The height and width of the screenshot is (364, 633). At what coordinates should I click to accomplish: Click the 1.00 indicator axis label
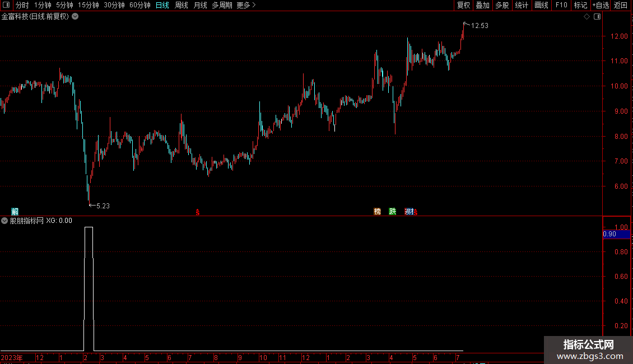(621, 227)
